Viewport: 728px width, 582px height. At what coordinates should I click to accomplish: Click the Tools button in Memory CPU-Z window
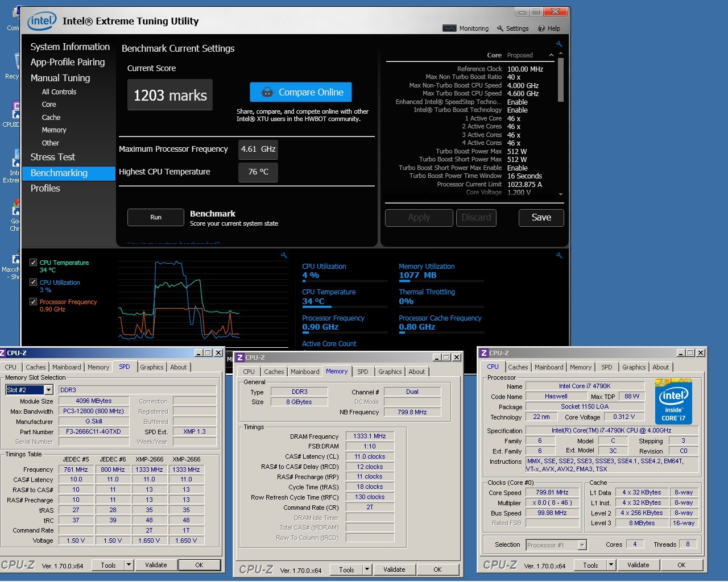pyautogui.click(x=346, y=569)
